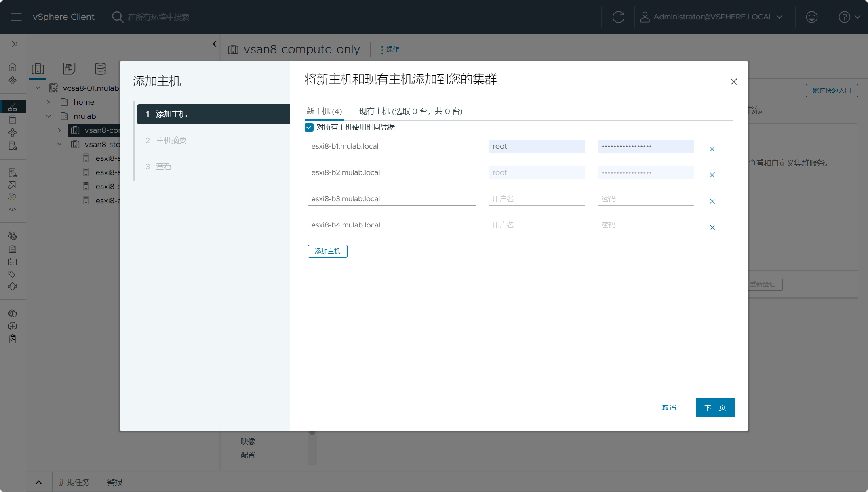Click the esxi8-b1.mulab.local hostname field
Screen dimensions: 868x492
point(392,146)
